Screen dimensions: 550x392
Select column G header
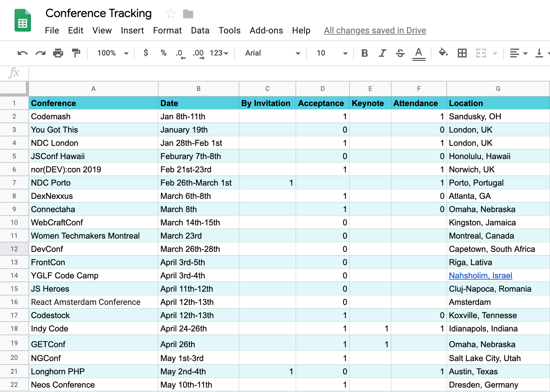(x=498, y=89)
